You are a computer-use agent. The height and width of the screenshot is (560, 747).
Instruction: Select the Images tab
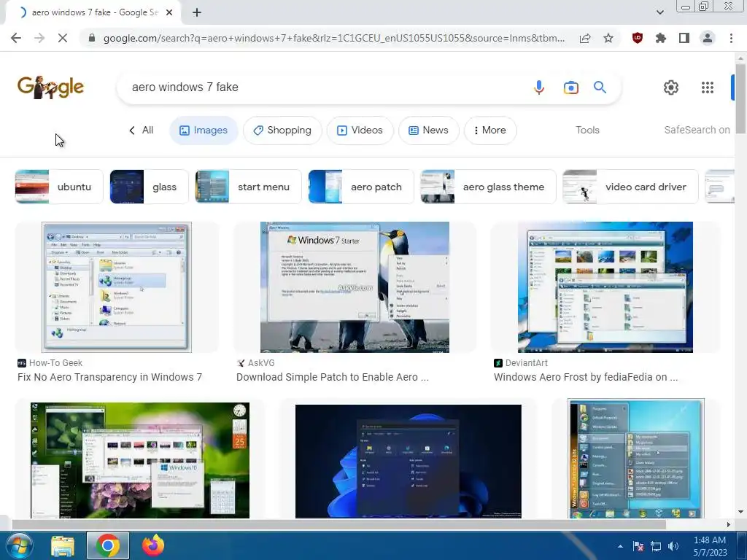click(204, 130)
